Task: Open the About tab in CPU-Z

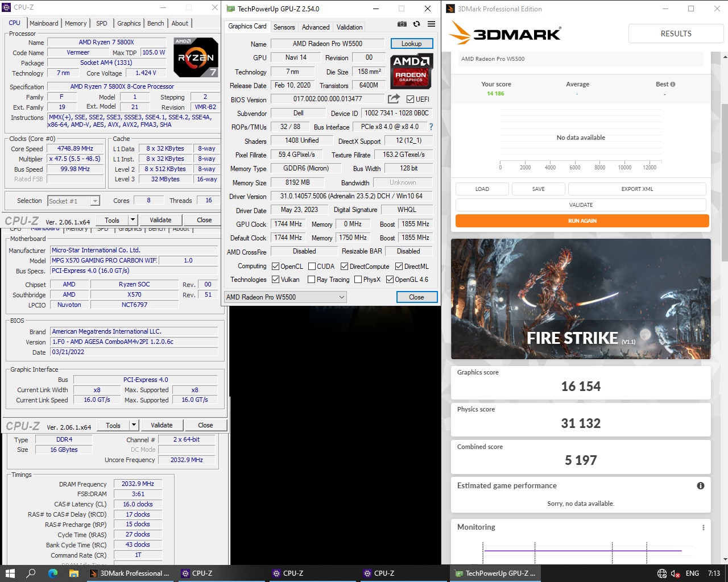Action: [180, 23]
